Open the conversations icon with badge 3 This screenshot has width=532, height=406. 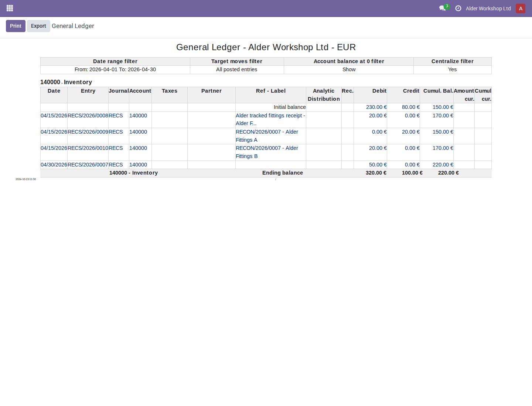coord(443,8)
